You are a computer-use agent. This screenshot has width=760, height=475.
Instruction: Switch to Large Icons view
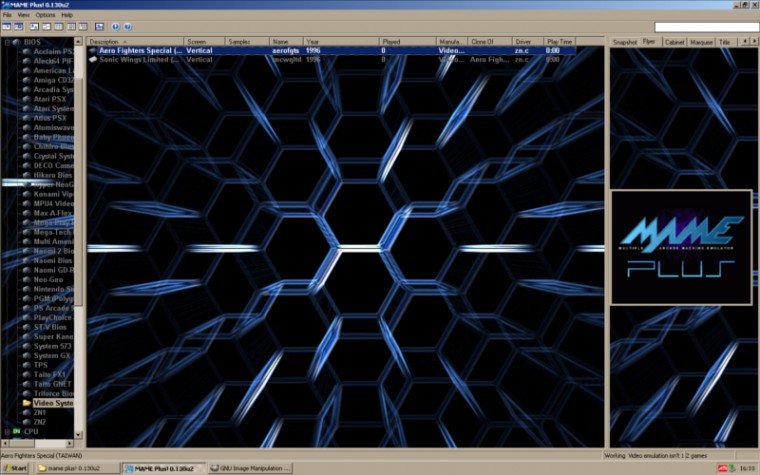(x=34, y=27)
